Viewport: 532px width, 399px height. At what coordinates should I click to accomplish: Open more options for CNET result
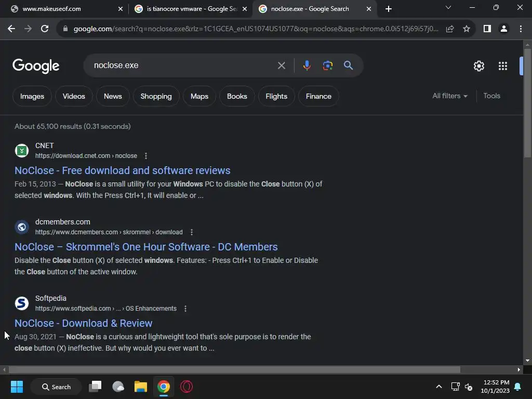point(146,156)
